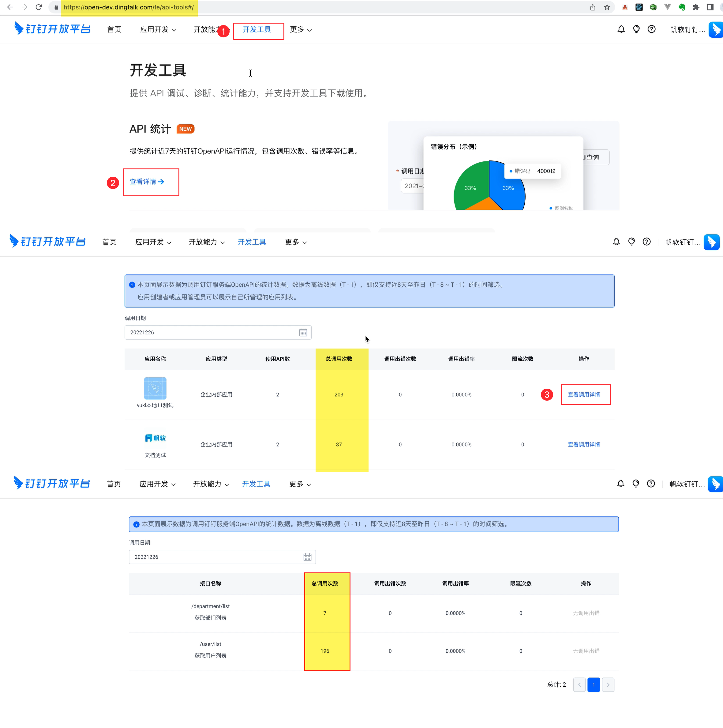Screen dimensions: 723x728
Task: Go to 首页 in top navigation
Action: tap(114, 30)
